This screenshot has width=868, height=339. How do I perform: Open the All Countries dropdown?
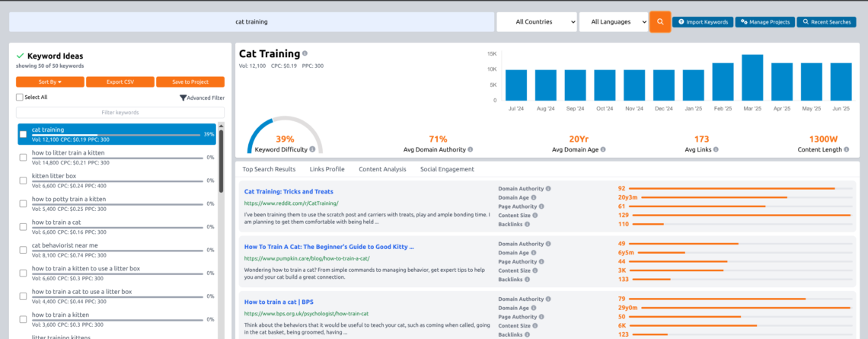pos(536,22)
